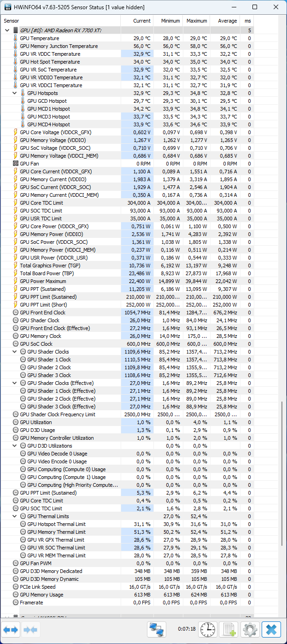Click the elapsed time 0:07:18 display

pos(187,629)
